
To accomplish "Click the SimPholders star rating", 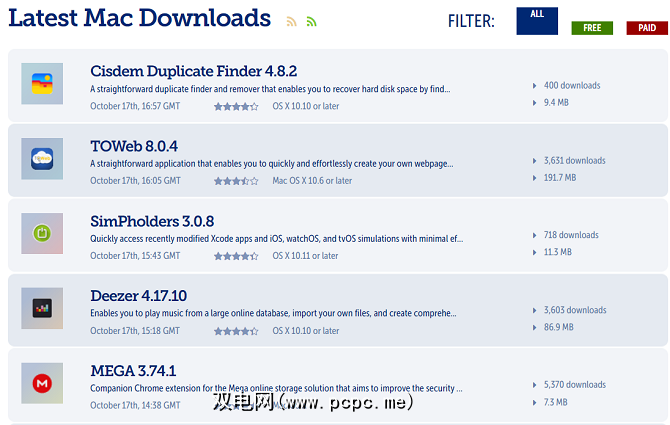I will [x=236, y=256].
